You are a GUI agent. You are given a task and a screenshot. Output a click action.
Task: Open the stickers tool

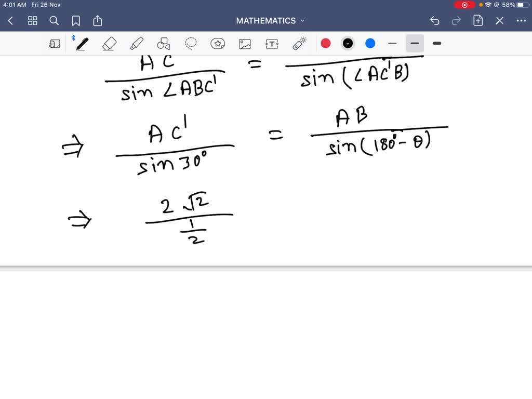pos(218,44)
